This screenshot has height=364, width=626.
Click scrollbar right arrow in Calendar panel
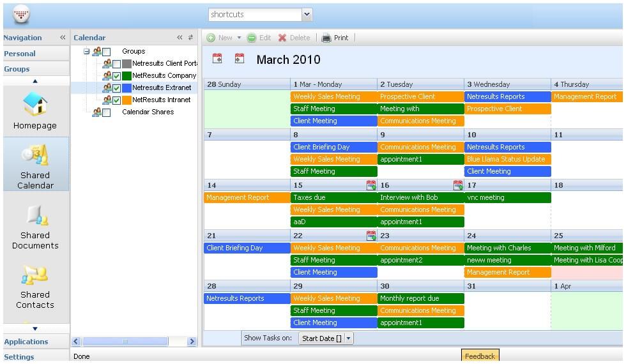click(x=192, y=342)
